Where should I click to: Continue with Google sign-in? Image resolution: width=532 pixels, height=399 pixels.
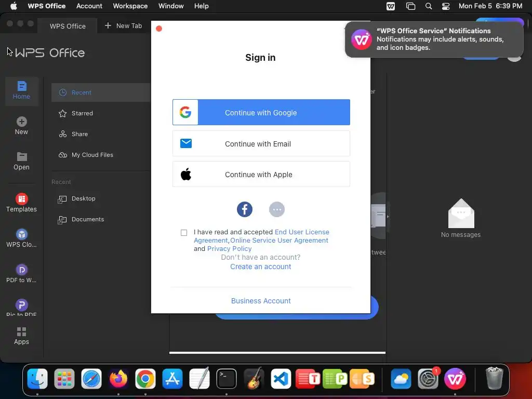click(x=261, y=112)
